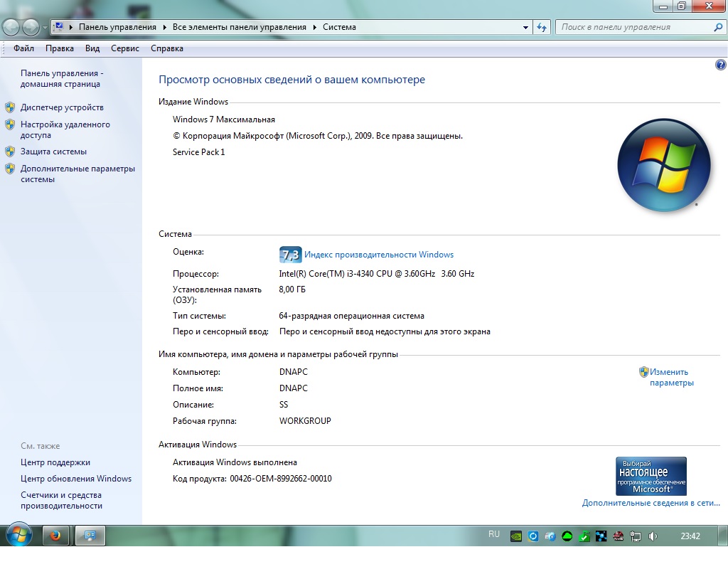This screenshot has width=728, height=574.
Task: Open the network connection tray icon
Action: [x=635, y=536]
